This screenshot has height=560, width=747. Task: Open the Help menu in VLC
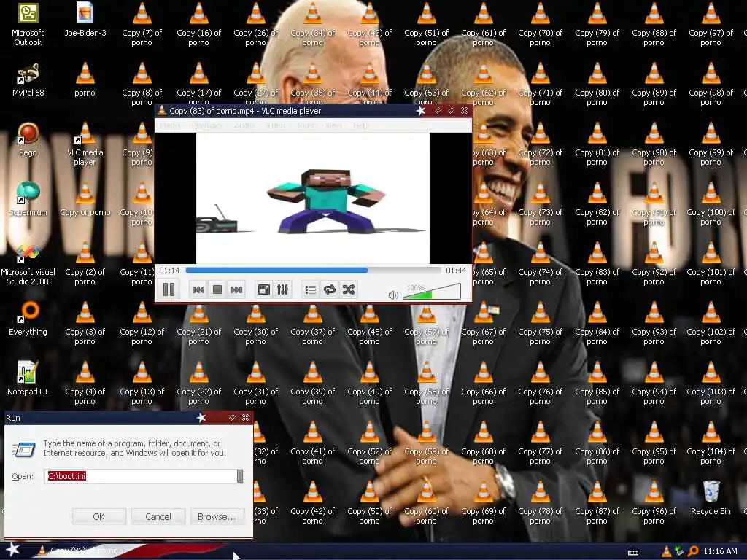click(x=360, y=125)
